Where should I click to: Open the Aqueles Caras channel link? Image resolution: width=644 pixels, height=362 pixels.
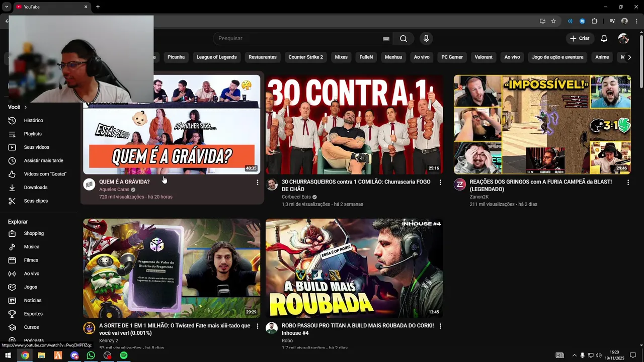point(114,190)
